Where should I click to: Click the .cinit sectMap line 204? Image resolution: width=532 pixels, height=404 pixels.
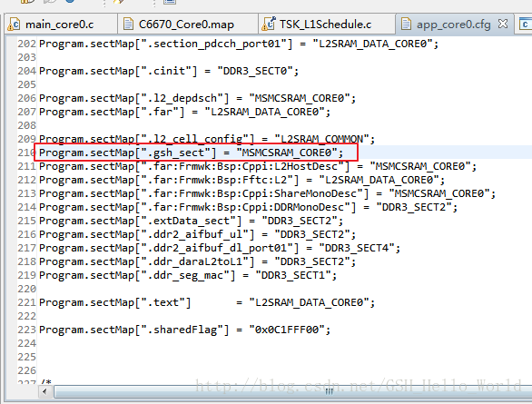tap(169, 71)
